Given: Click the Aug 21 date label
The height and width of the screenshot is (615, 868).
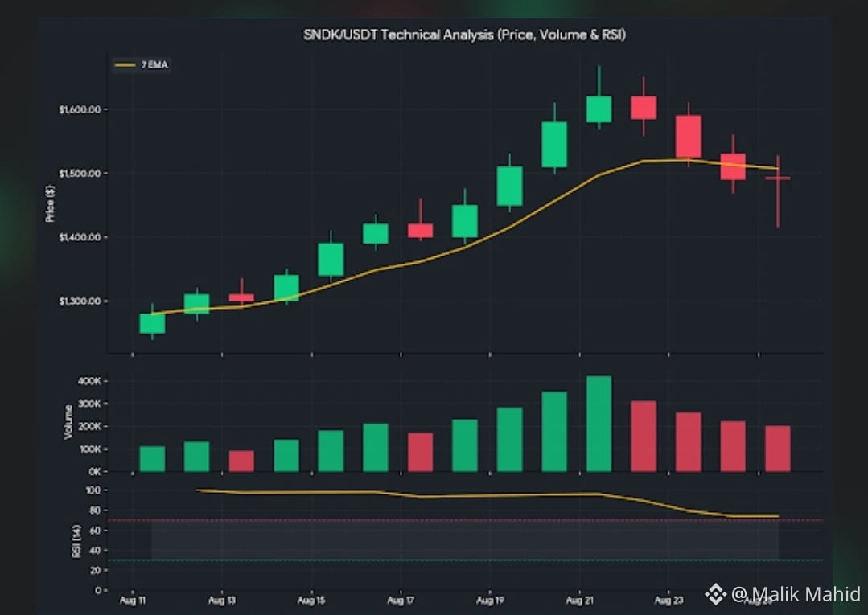Looking at the screenshot, I should [579, 601].
